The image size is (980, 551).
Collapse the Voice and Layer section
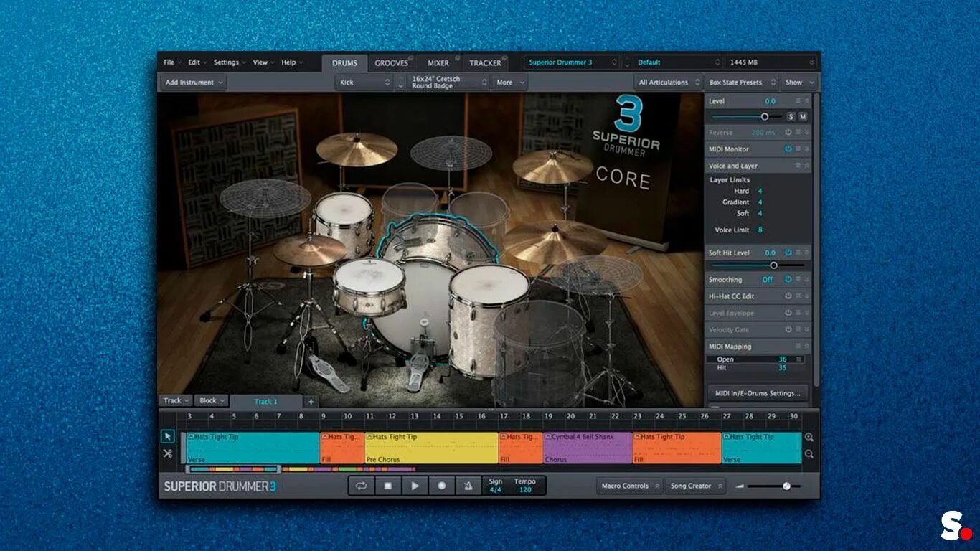pyautogui.click(x=806, y=166)
